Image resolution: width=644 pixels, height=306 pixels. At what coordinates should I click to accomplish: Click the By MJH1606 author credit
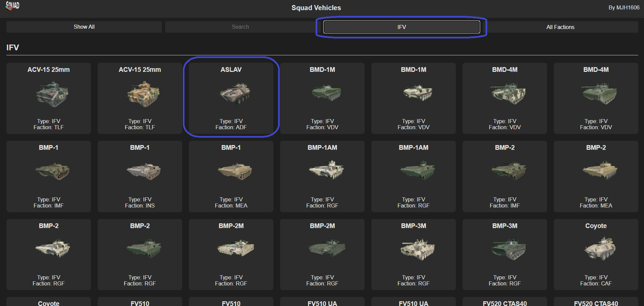coord(624,7)
